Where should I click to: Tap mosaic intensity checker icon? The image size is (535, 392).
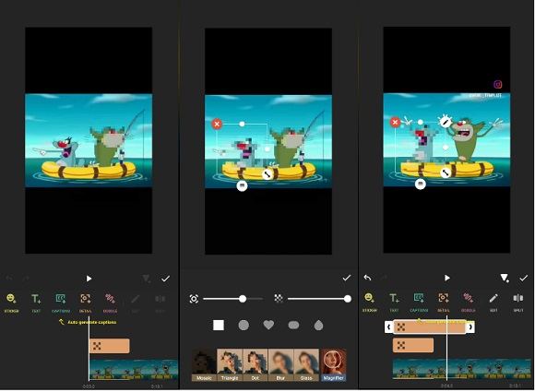[279, 299]
